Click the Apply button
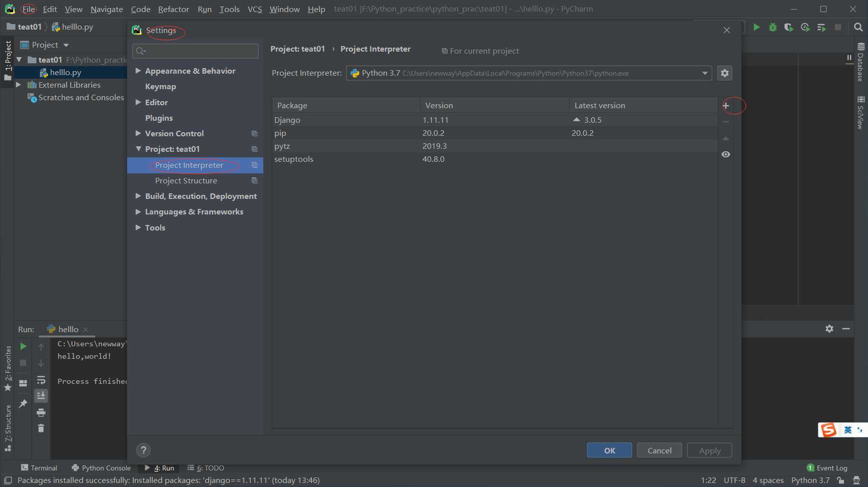The height and width of the screenshot is (487, 868). pos(709,450)
